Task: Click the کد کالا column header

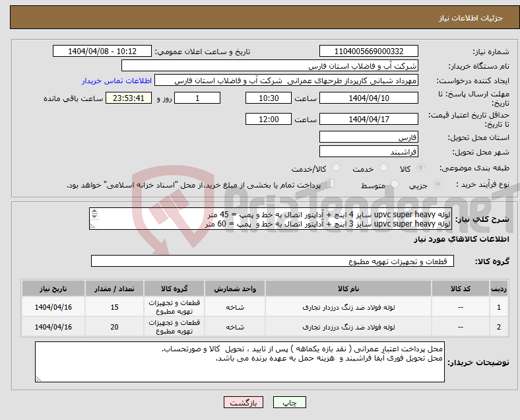Action: [x=460, y=289]
